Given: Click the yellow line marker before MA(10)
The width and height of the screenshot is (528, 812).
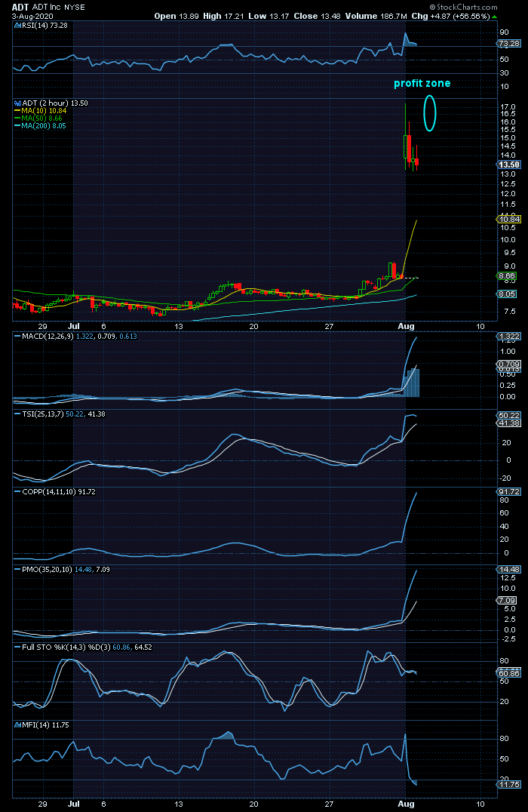Looking at the screenshot, I should (17, 111).
